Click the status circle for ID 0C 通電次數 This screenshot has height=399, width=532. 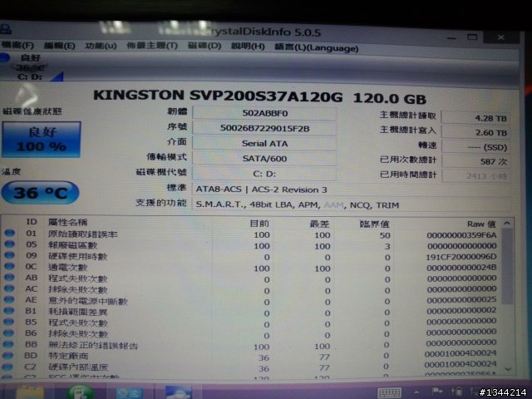[9, 266]
